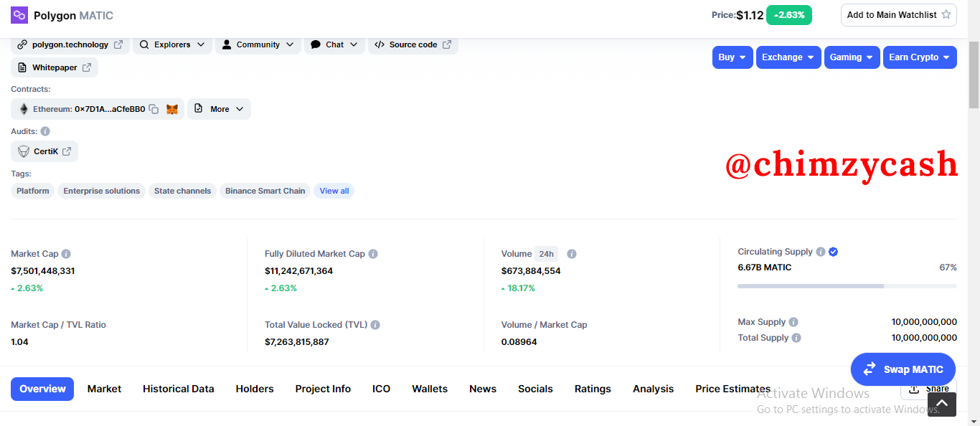Click the Total Value Locked info icon
Screen dimensions: 980x426
tap(375, 325)
